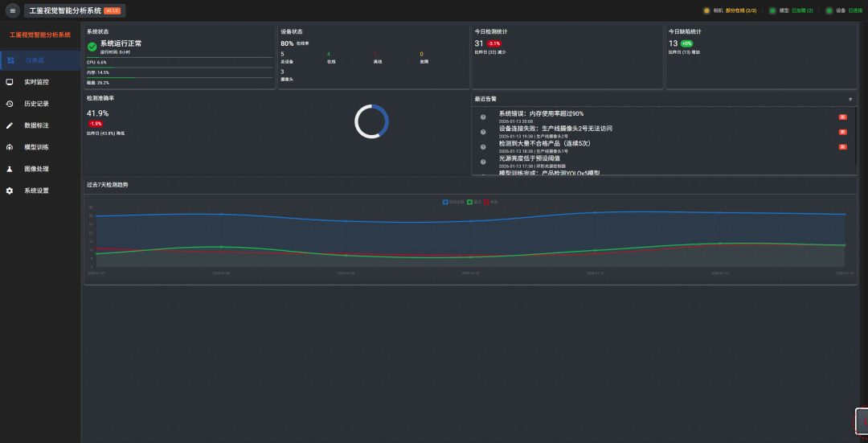This screenshot has height=443, width=868.
Task: Open the 仪表盘 dashboard grid icon
Action: [x=10, y=60]
